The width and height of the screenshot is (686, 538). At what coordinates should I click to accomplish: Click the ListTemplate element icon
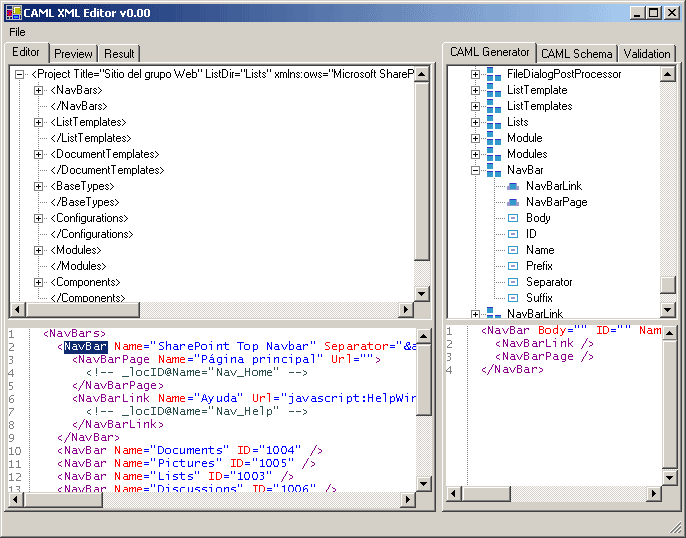[x=494, y=90]
